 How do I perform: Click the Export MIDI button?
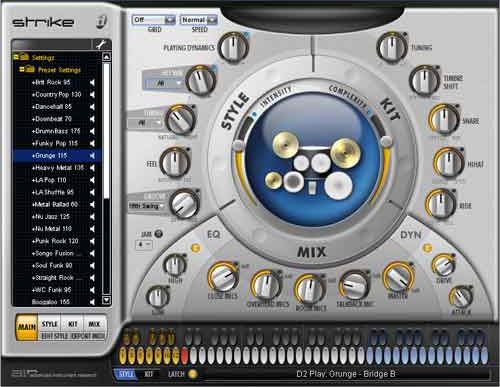(88, 336)
